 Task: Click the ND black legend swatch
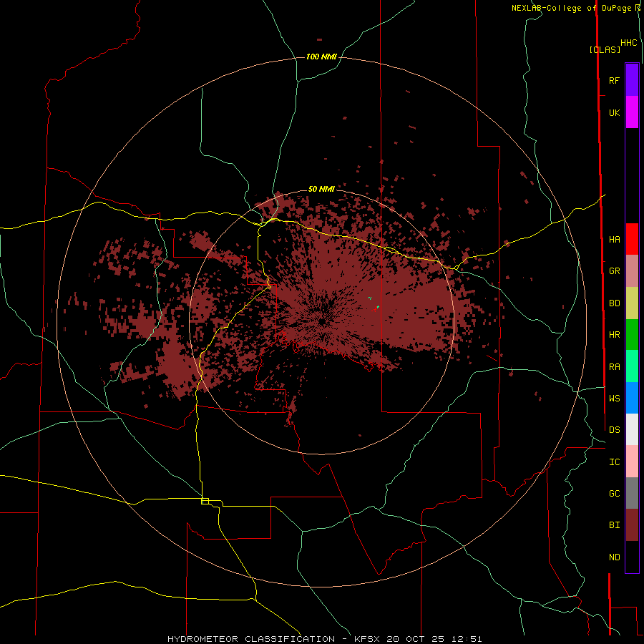click(632, 557)
